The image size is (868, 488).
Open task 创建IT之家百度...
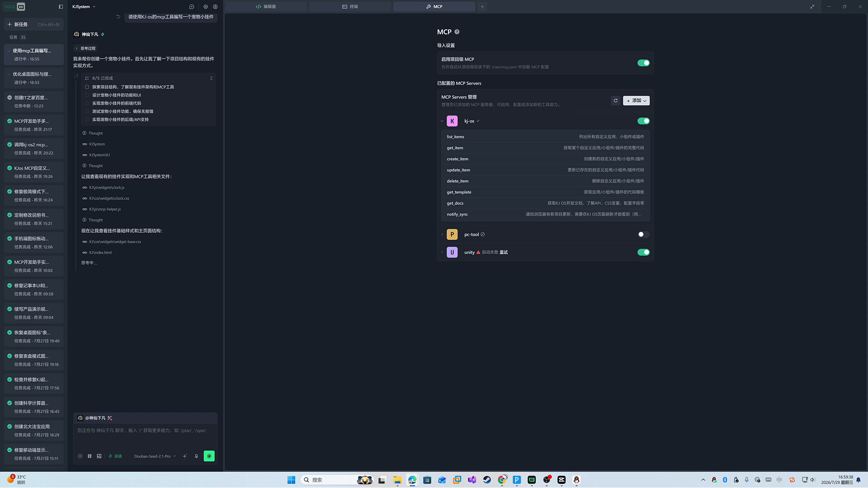pyautogui.click(x=34, y=102)
